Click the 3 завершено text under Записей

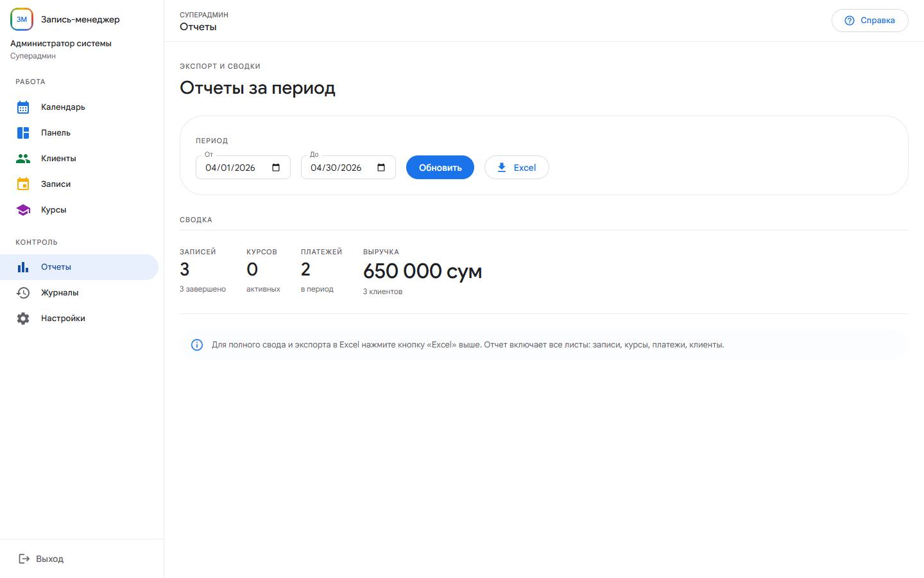(203, 289)
